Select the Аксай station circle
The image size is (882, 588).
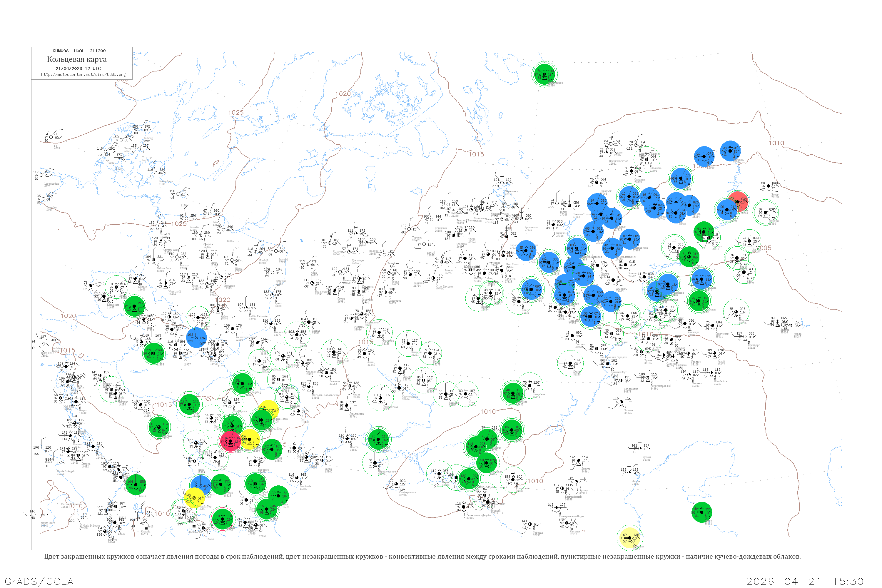(714, 353)
